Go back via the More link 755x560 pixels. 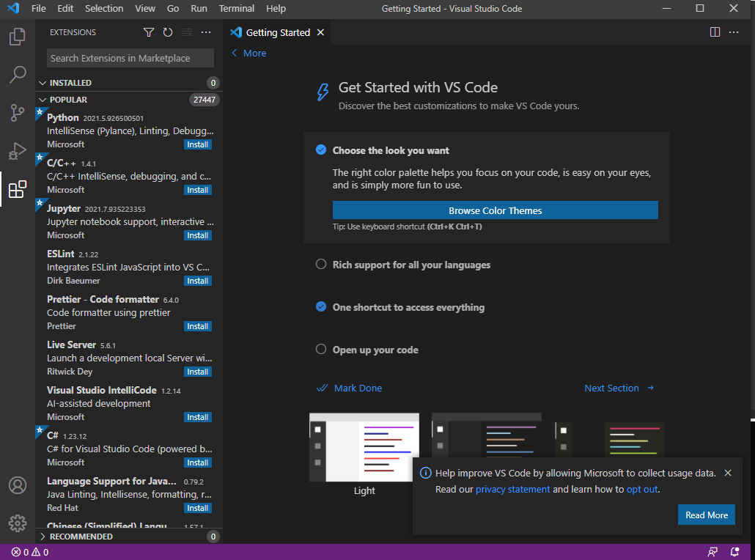tap(254, 53)
